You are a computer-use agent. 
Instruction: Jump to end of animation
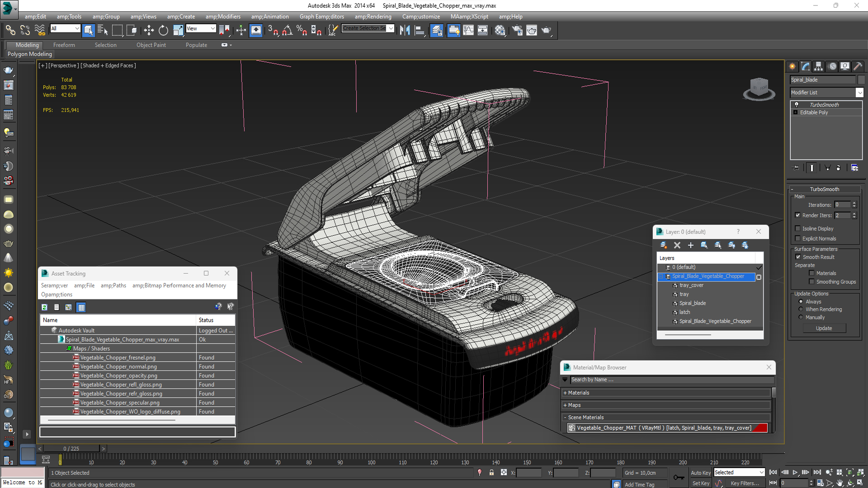click(x=817, y=472)
